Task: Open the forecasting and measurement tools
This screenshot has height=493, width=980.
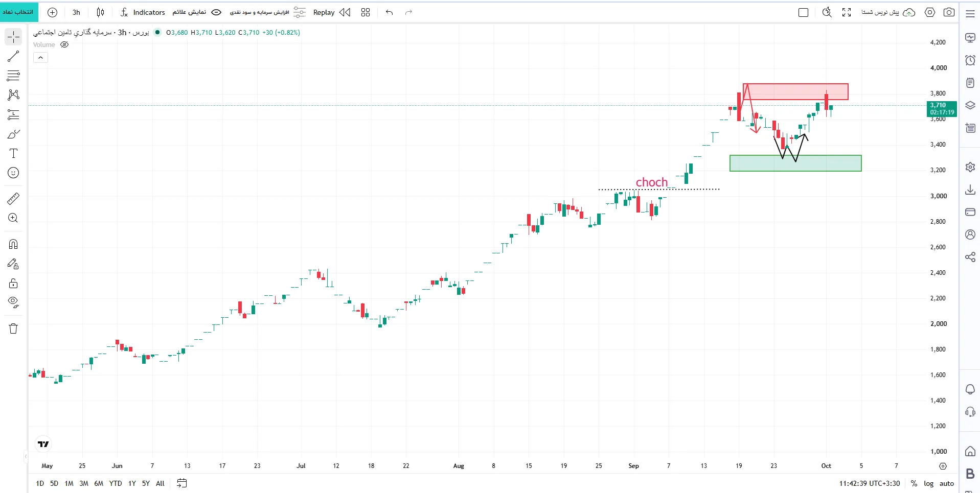Action: pyautogui.click(x=13, y=114)
